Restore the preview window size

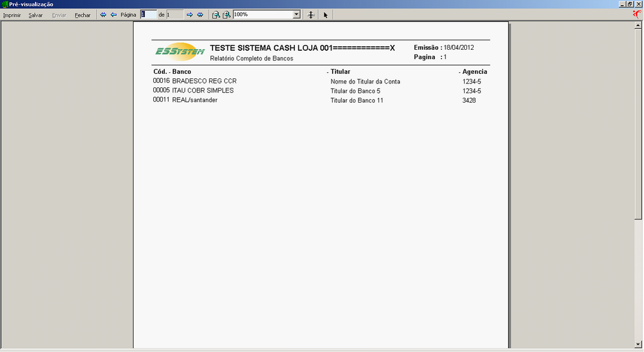click(x=630, y=4)
